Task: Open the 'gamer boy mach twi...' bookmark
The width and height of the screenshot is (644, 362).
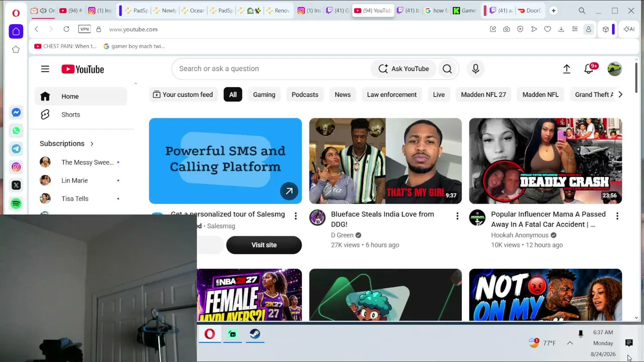Action: 134,46
